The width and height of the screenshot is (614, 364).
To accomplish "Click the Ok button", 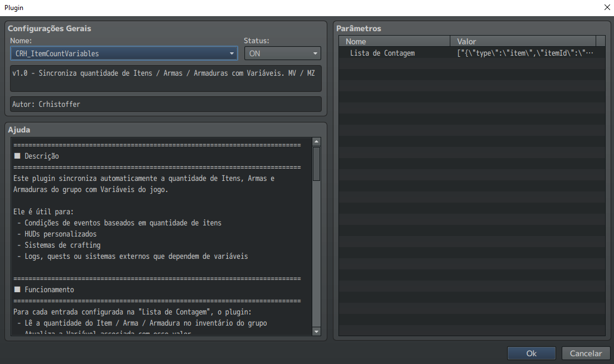I will click(x=531, y=353).
